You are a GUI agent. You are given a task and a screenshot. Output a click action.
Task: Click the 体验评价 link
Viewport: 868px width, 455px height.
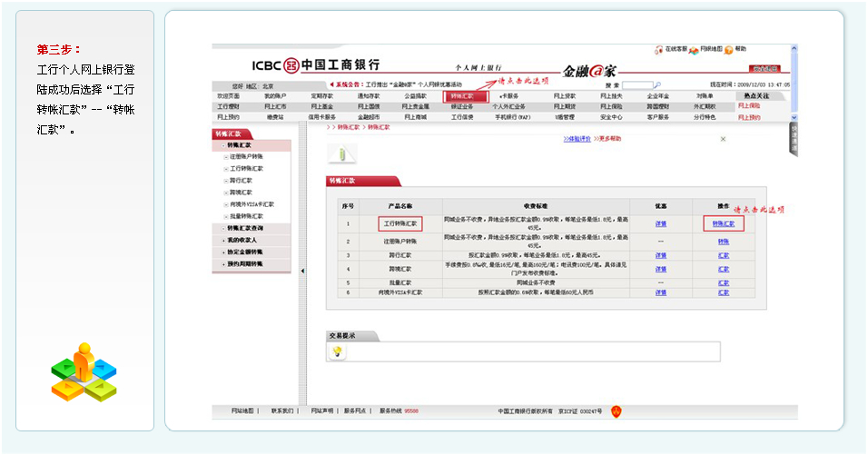577,139
